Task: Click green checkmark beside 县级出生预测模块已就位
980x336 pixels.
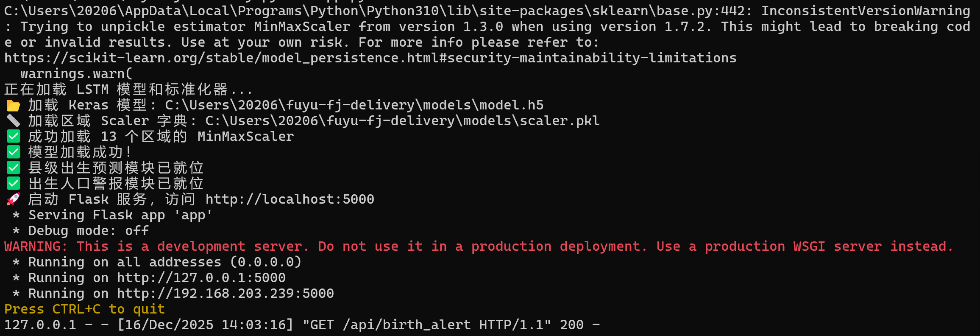Action: pos(13,168)
